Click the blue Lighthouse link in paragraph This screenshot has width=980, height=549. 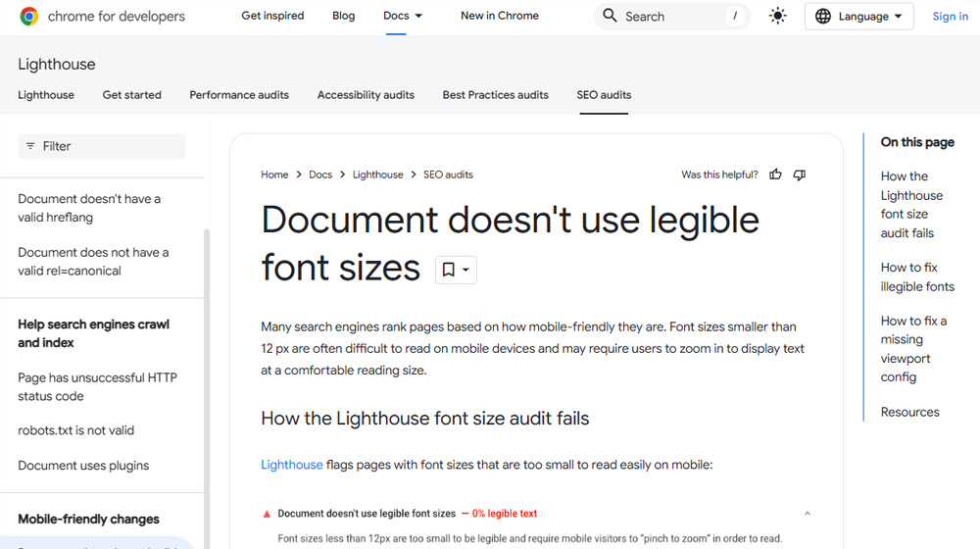click(292, 465)
